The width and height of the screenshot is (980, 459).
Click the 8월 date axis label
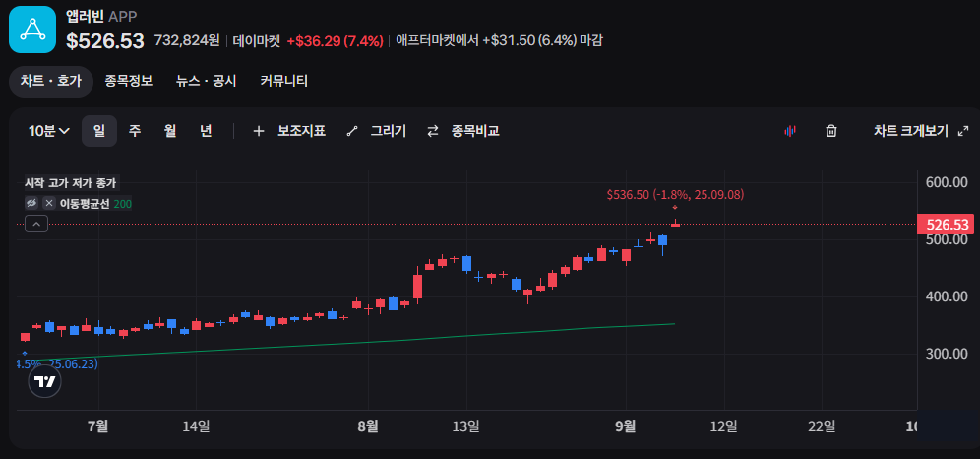pos(368,426)
